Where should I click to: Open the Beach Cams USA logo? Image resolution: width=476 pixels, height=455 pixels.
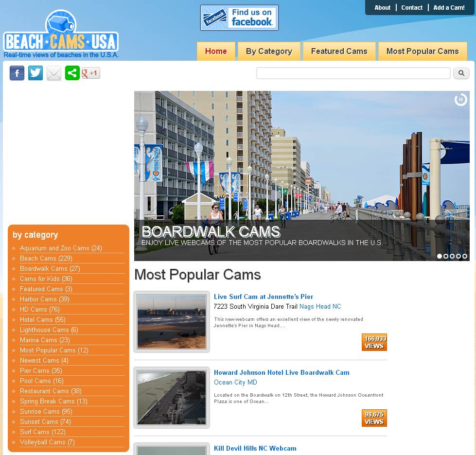(61, 34)
